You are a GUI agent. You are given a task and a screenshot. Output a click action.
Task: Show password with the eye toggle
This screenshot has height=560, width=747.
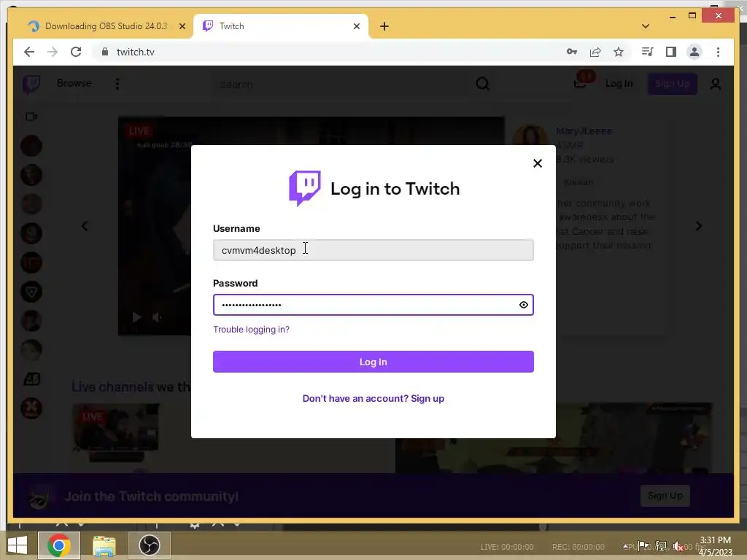tap(524, 305)
